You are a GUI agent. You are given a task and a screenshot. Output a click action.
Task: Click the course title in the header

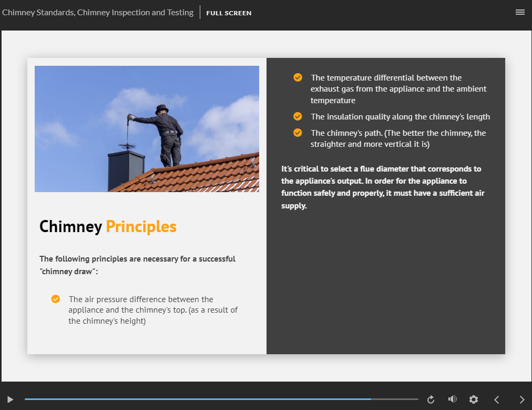tap(98, 13)
